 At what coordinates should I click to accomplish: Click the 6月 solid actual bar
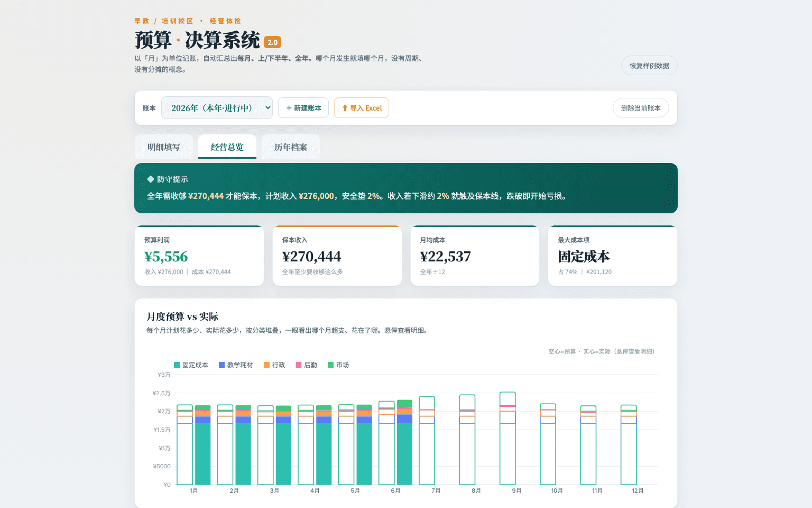404,442
